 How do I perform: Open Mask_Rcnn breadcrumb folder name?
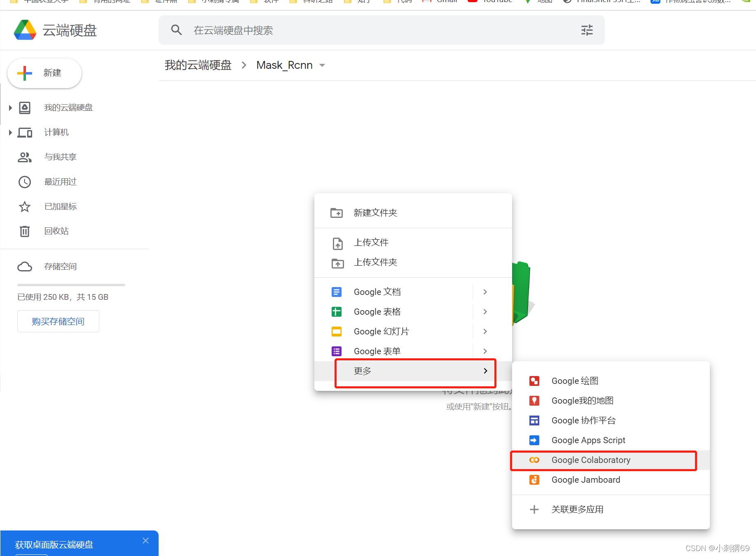284,65
